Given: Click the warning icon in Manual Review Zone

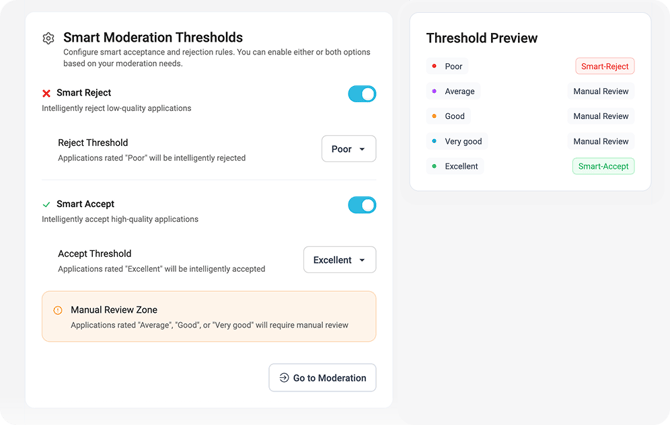Looking at the screenshot, I should pos(57,310).
